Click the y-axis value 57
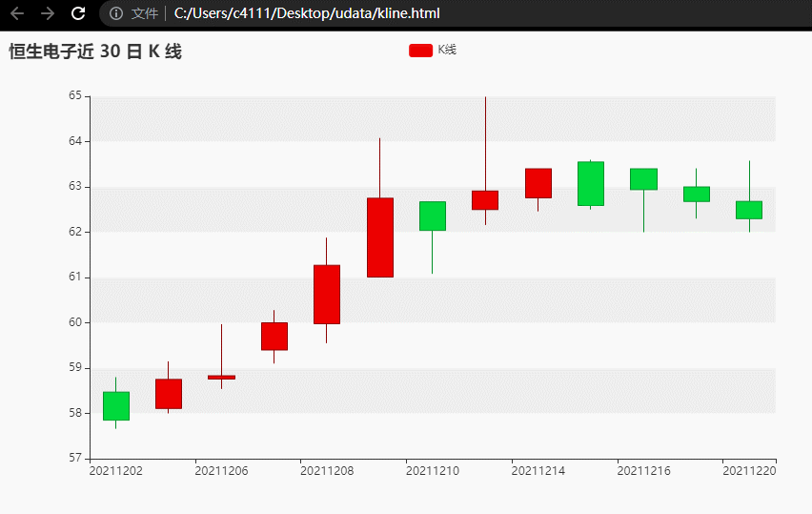 [75, 458]
